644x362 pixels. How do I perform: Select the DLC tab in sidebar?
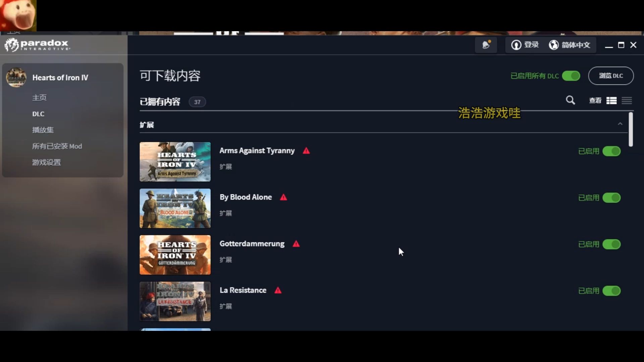pyautogui.click(x=38, y=114)
